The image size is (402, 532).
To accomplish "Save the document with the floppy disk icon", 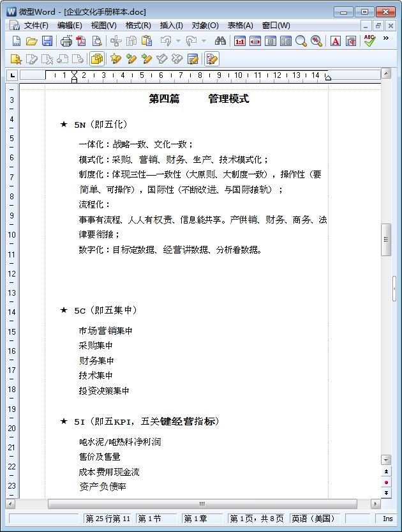I will pos(47,42).
